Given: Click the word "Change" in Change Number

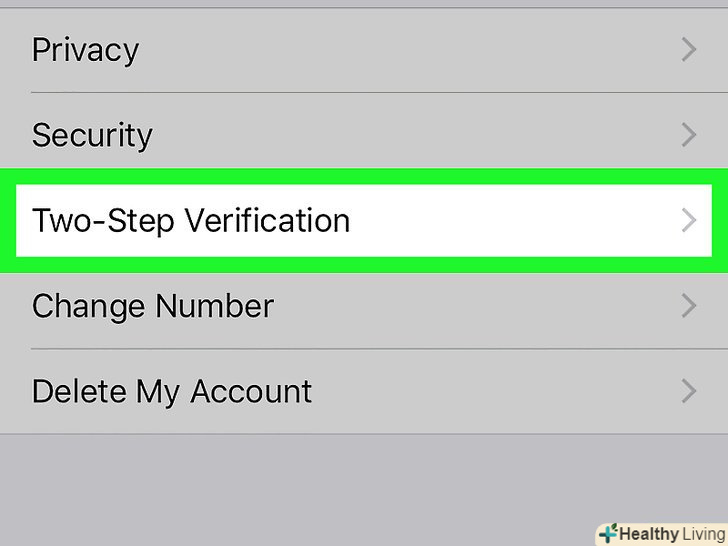Looking at the screenshot, I should 88,306.
